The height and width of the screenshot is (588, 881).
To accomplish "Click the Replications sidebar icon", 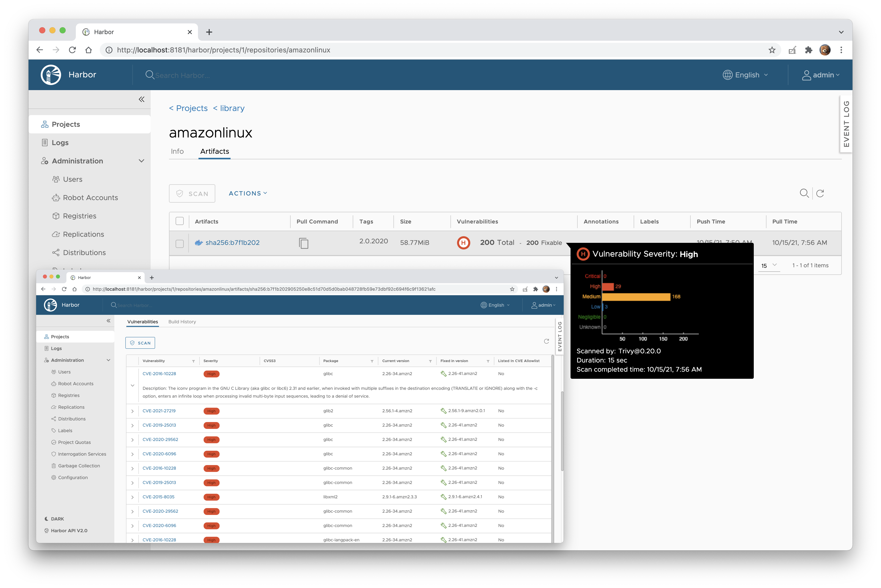I will [56, 234].
